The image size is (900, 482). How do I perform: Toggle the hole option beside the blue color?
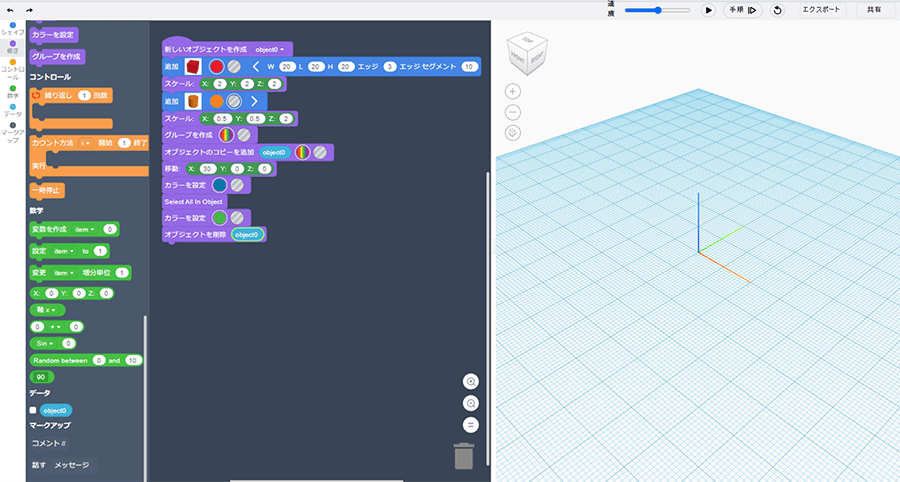[237, 185]
